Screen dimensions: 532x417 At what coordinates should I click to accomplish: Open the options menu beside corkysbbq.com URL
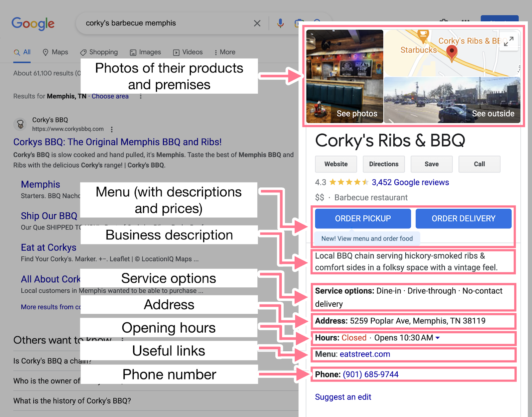pyautogui.click(x=112, y=129)
